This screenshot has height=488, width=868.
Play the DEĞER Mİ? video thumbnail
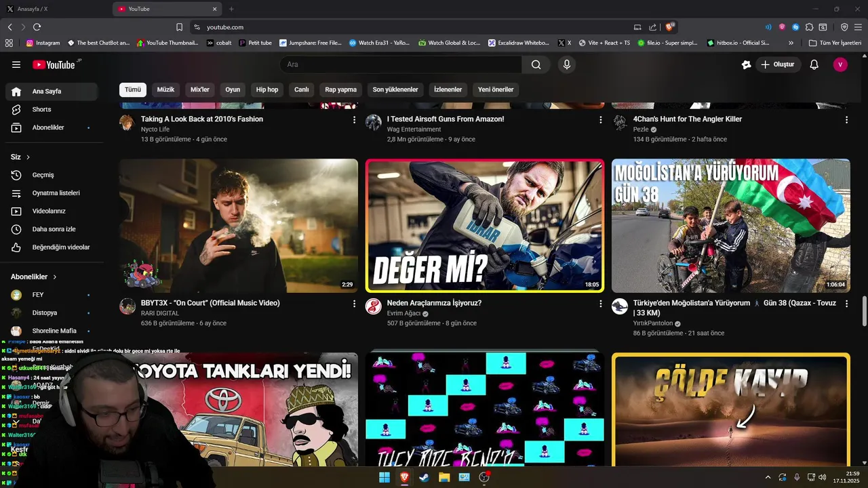coord(485,226)
